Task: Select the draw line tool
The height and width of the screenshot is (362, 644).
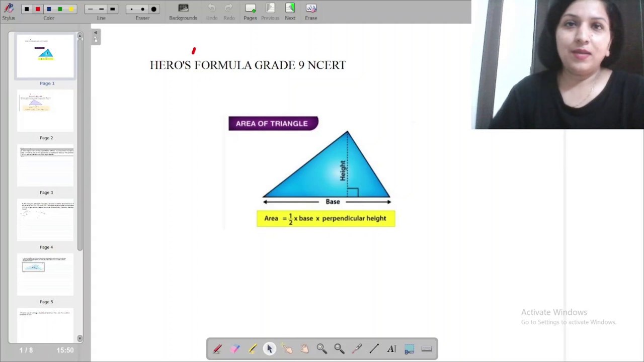Action: point(374,349)
